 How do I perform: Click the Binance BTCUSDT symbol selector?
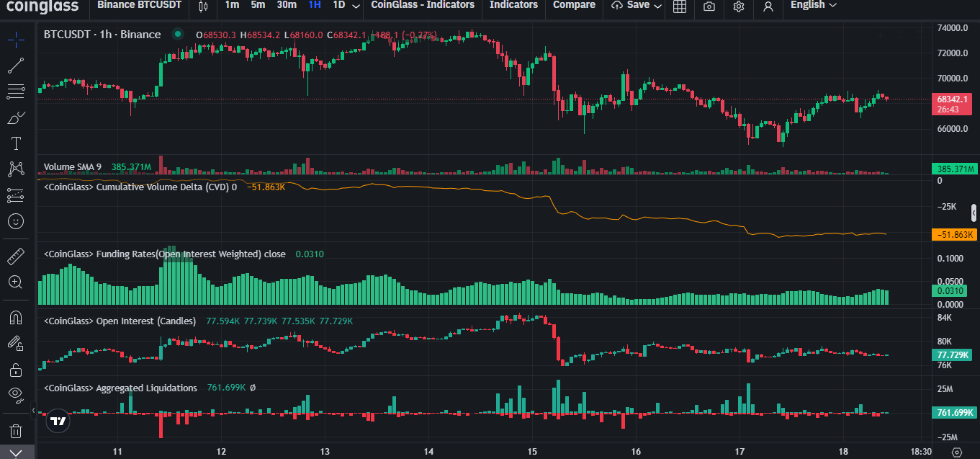(x=139, y=5)
